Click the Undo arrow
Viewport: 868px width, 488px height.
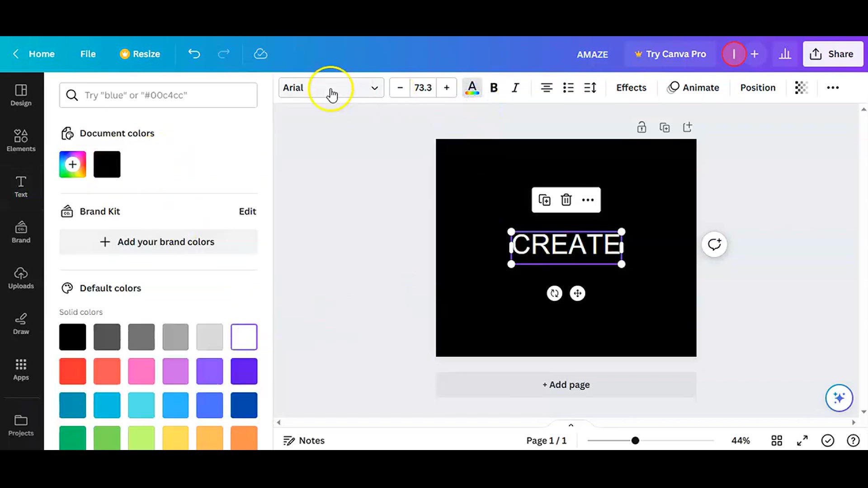[194, 54]
